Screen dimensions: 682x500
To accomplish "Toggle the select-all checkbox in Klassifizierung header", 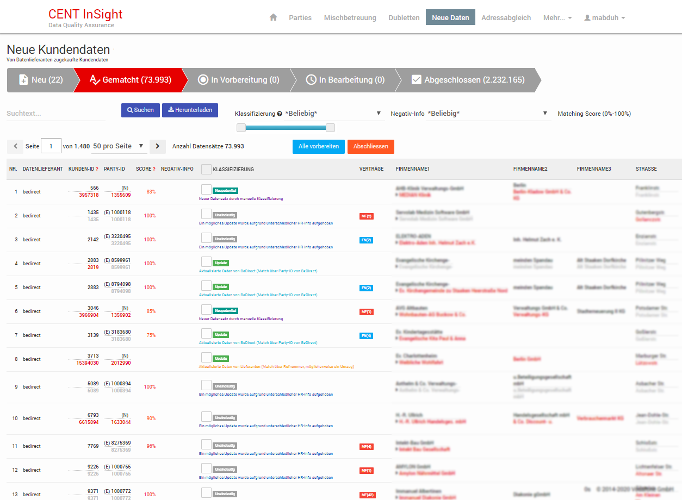I will coord(206,169).
